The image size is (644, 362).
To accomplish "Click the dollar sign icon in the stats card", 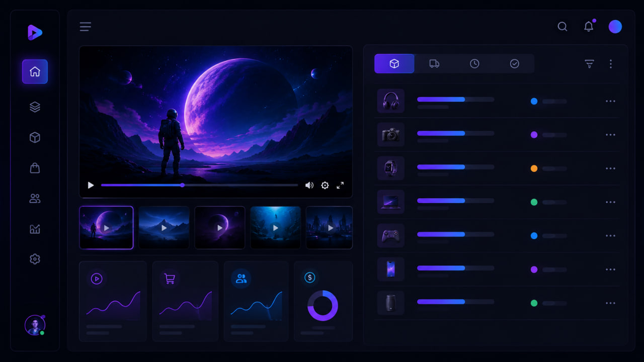I will 310,278.
